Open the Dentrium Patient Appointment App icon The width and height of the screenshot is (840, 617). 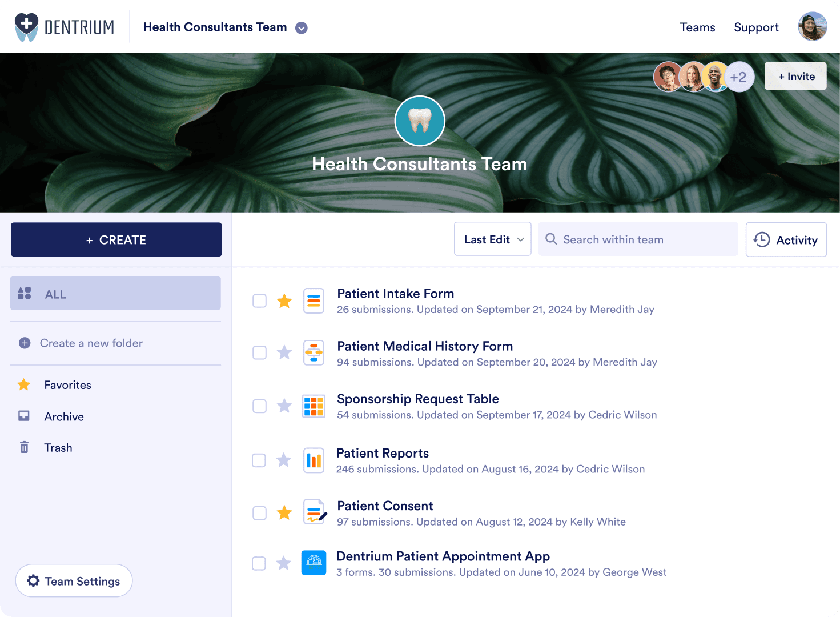click(x=314, y=563)
